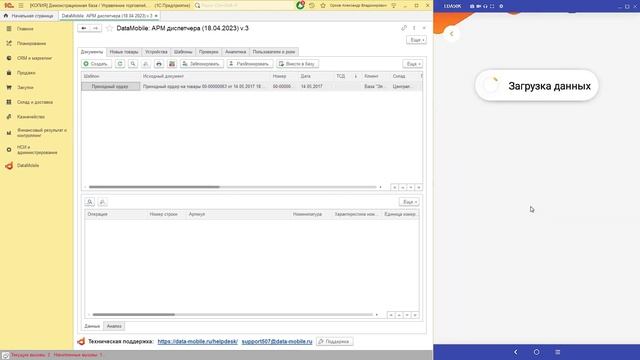This screenshot has width=640, height=360.
Task: Cancel search in lower details panel
Action: [102, 202]
